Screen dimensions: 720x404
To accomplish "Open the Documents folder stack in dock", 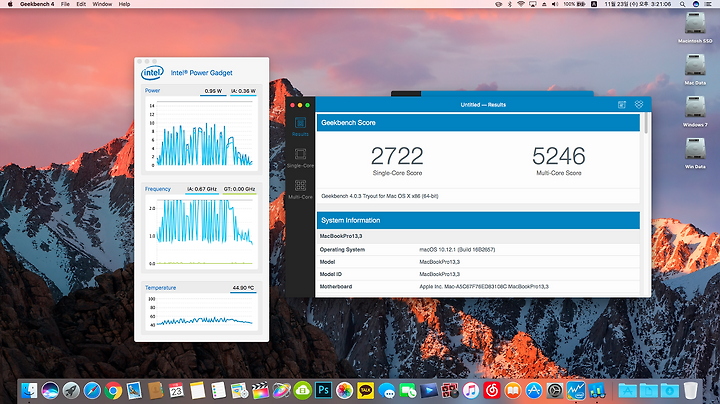I will click(x=648, y=391).
